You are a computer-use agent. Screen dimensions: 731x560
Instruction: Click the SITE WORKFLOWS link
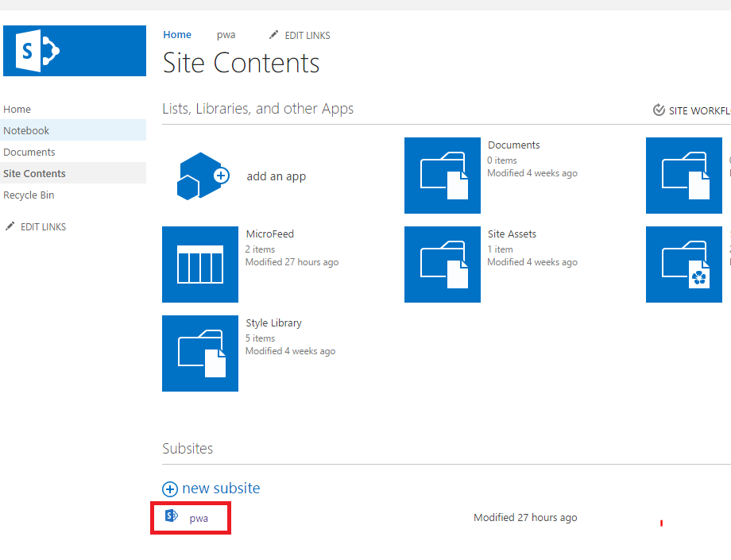(x=700, y=110)
